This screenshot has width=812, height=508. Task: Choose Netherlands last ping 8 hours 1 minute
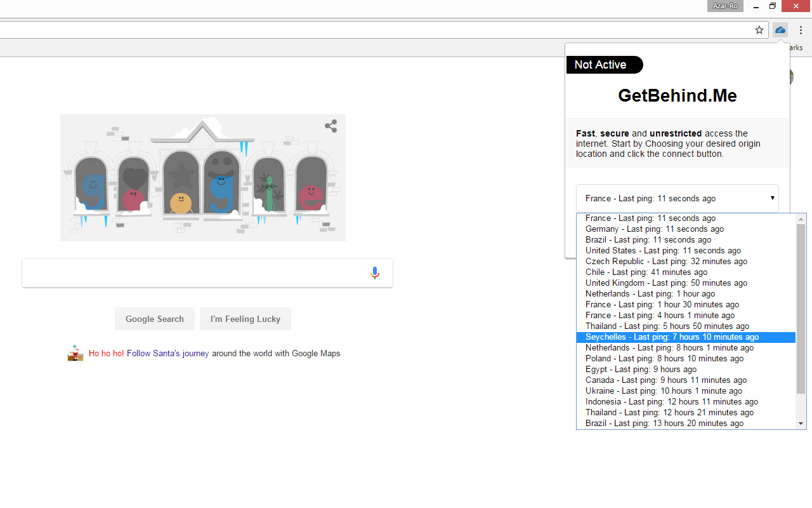coord(686,347)
